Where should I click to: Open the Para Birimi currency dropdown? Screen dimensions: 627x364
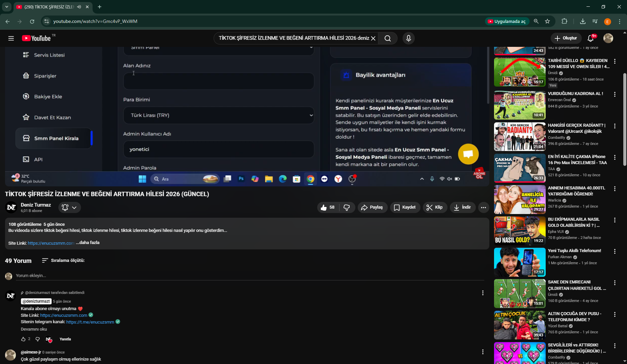[x=219, y=115]
